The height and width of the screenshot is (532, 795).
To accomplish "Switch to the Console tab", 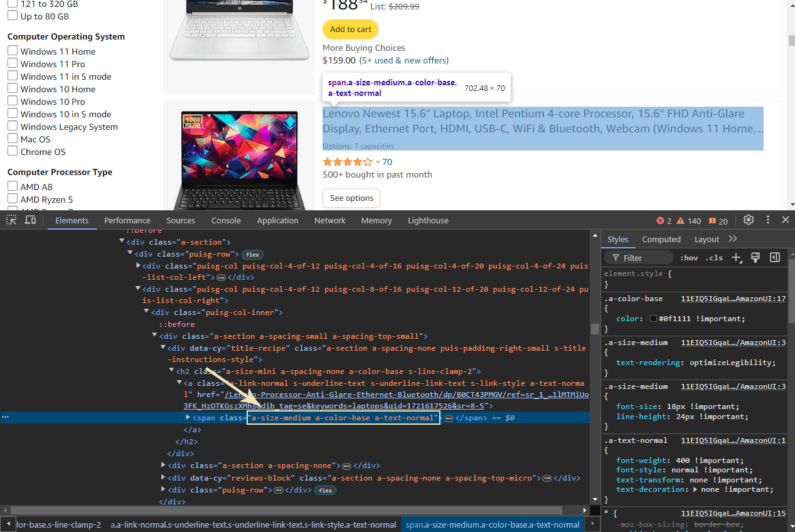I will (226, 221).
